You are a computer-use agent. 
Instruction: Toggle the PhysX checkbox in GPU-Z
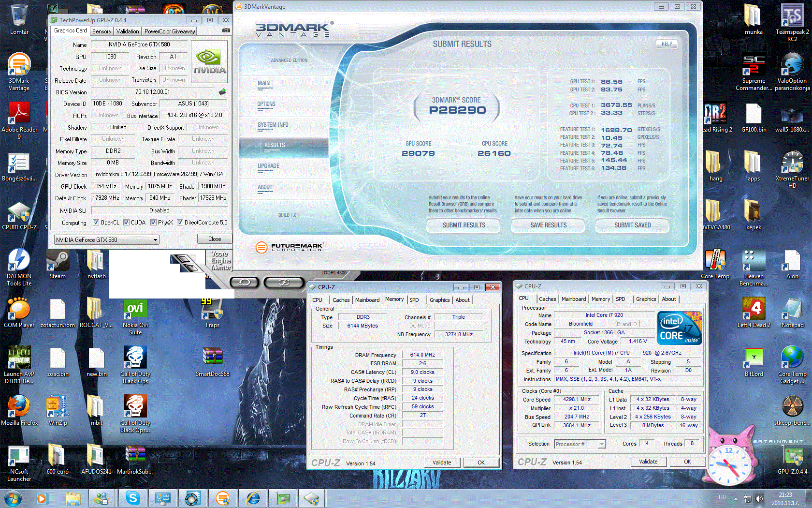coord(153,223)
